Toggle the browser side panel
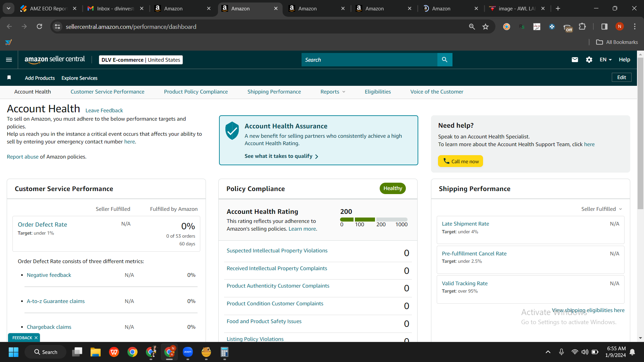The height and width of the screenshot is (362, 644). (x=604, y=26)
